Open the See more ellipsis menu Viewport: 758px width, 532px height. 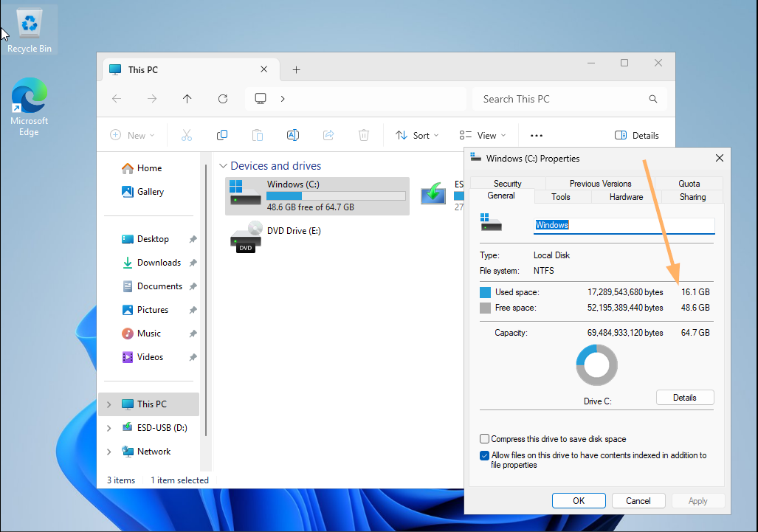click(536, 135)
